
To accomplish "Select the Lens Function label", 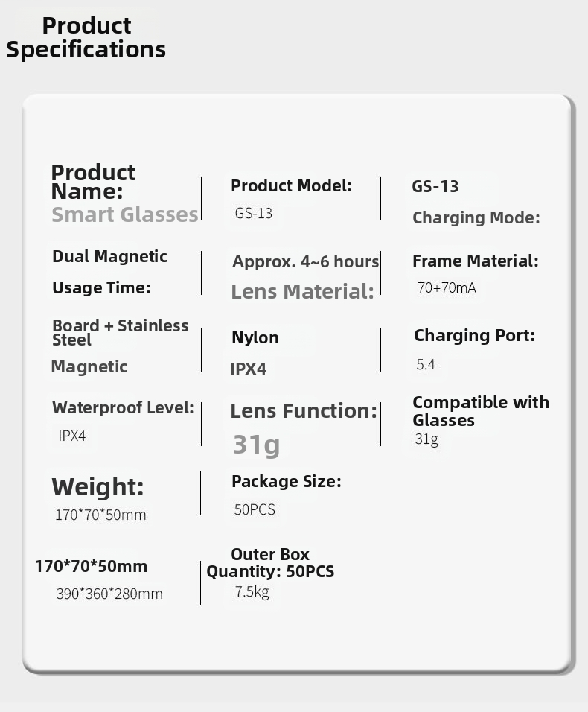I will [304, 411].
